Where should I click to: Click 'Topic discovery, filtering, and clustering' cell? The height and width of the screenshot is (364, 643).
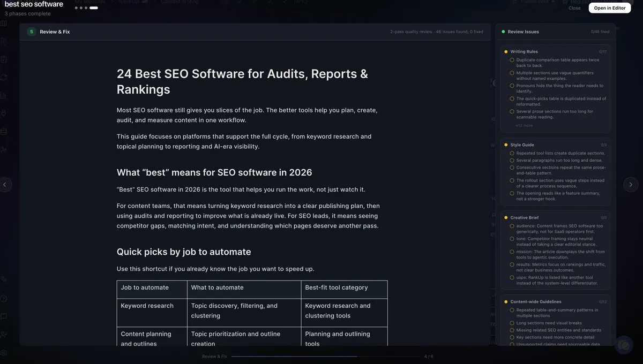click(244, 313)
